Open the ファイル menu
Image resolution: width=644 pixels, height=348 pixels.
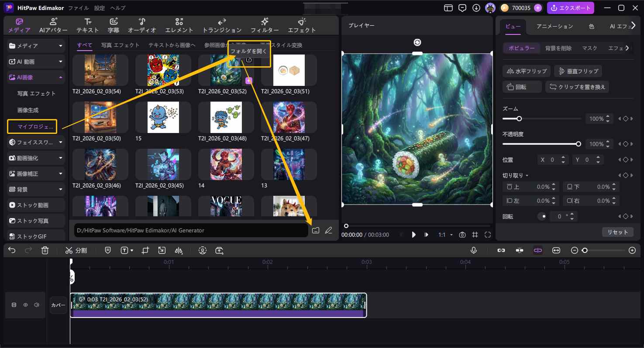point(79,8)
